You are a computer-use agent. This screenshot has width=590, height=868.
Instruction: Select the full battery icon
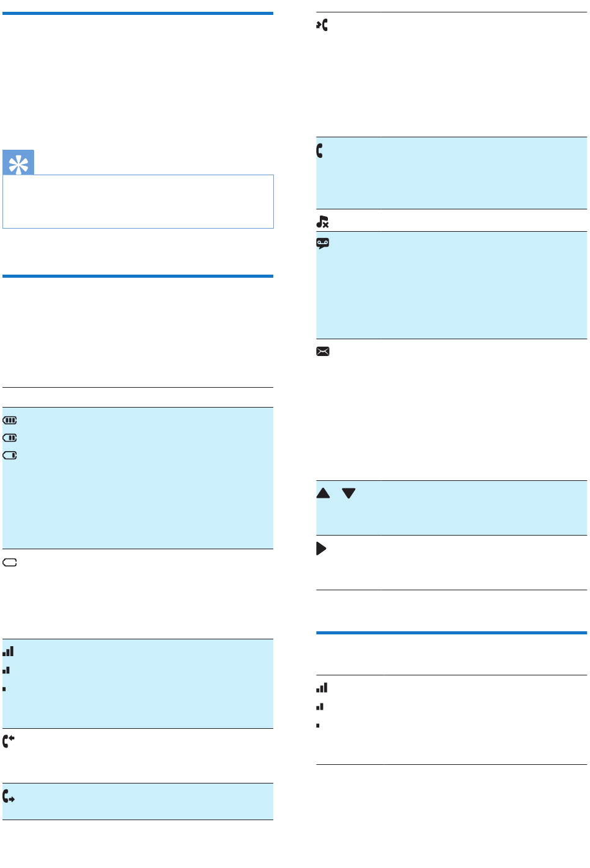10,421
